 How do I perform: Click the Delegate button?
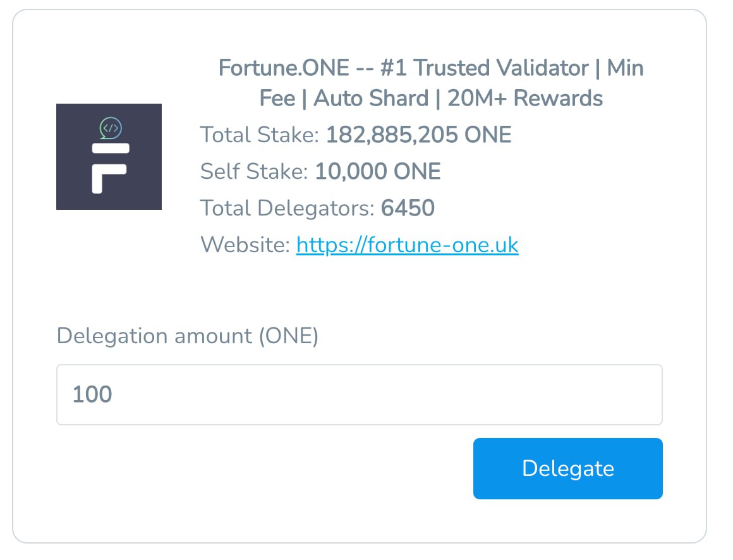coord(567,468)
